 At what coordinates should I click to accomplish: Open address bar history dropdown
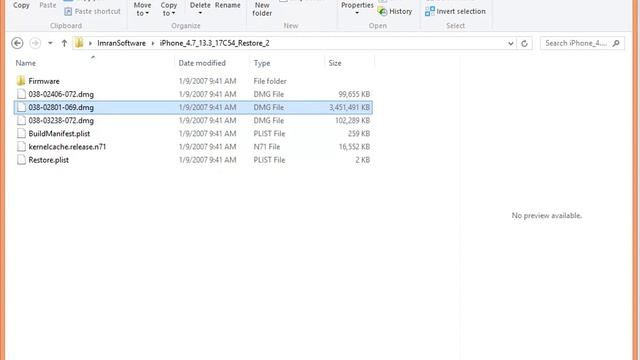pos(510,43)
